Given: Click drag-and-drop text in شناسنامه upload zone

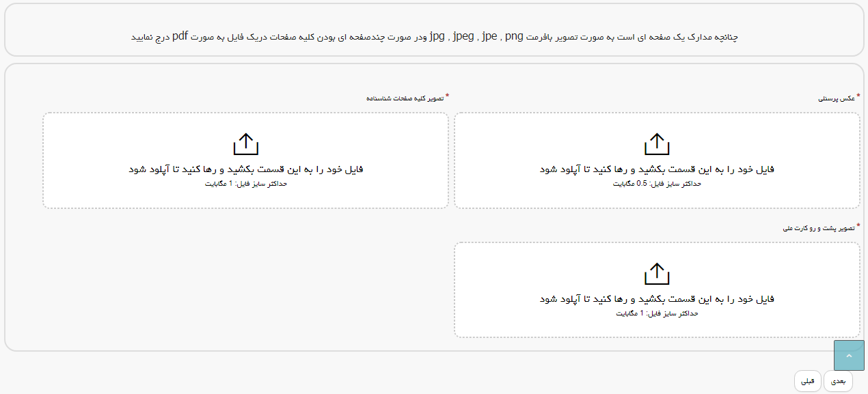Looking at the screenshot, I should click(246, 169).
